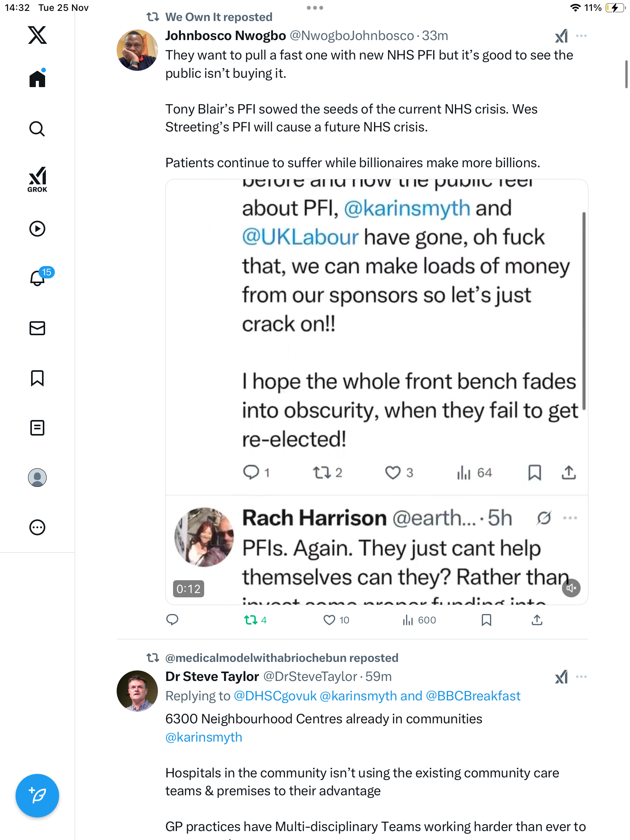Open the video tab play icon
Image resolution: width=630 pixels, height=840 pixels.
pyautogui.click(x=37, y=229)
